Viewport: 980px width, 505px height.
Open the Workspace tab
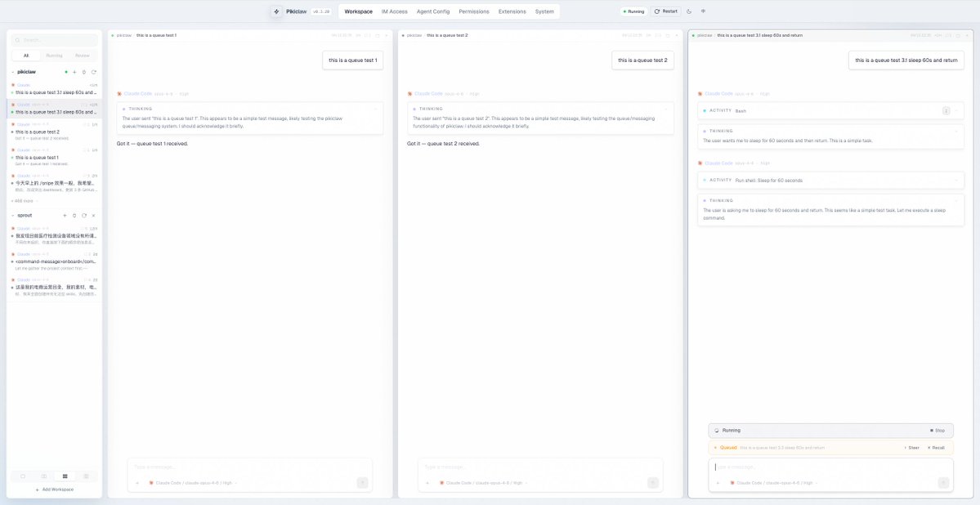click(358, 11)
